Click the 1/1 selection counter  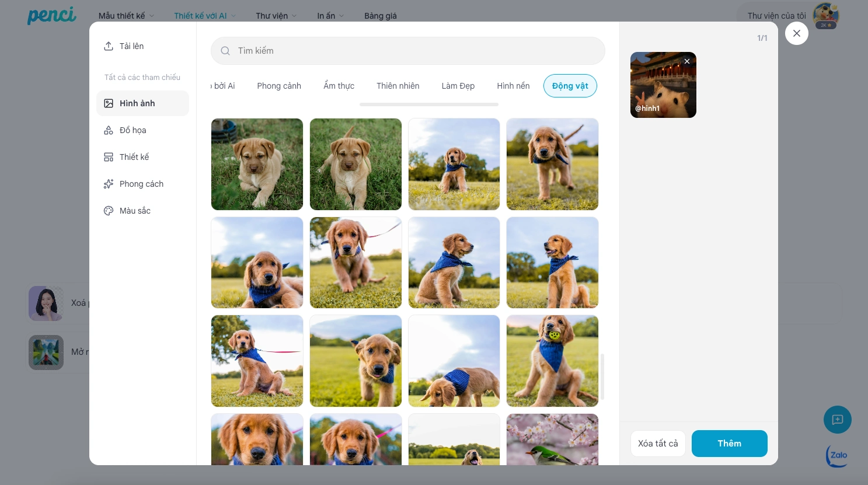coord(762,38)
